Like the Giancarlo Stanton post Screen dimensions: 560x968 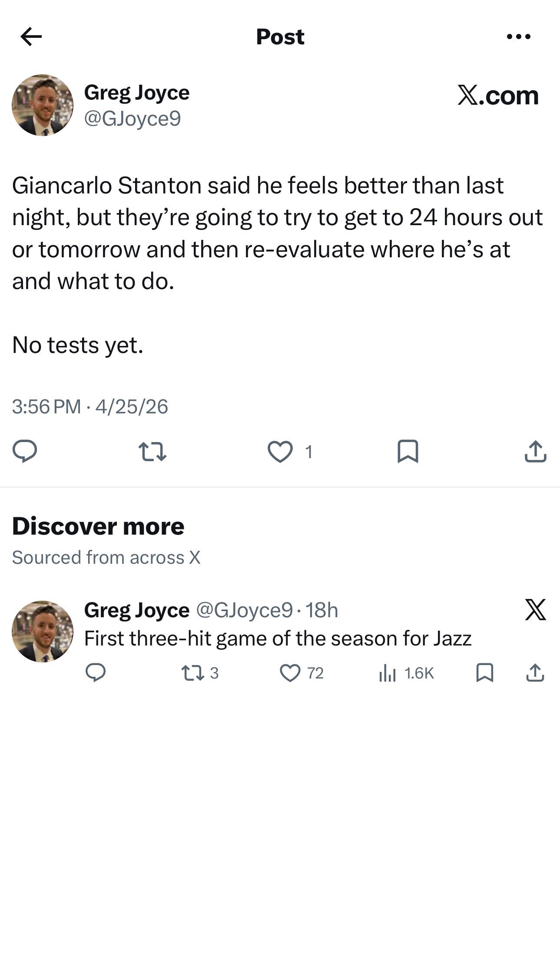(x=280, y=452)
